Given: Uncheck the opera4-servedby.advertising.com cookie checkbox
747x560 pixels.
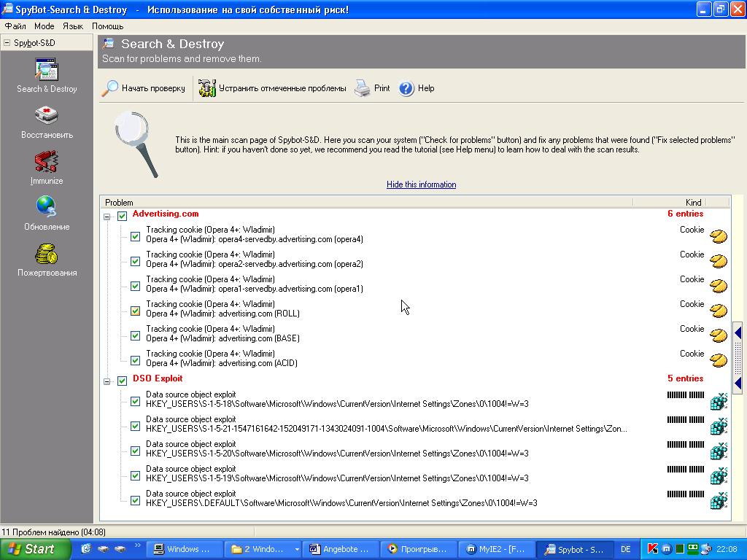Looking at the screenshot, I should pyautogui.click(x=135, y=237).
